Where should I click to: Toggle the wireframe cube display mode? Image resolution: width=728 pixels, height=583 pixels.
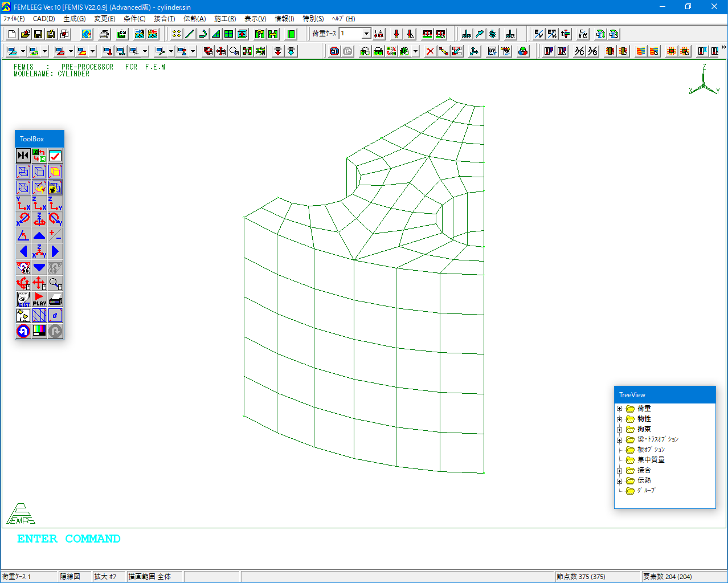tap(23, 172)
